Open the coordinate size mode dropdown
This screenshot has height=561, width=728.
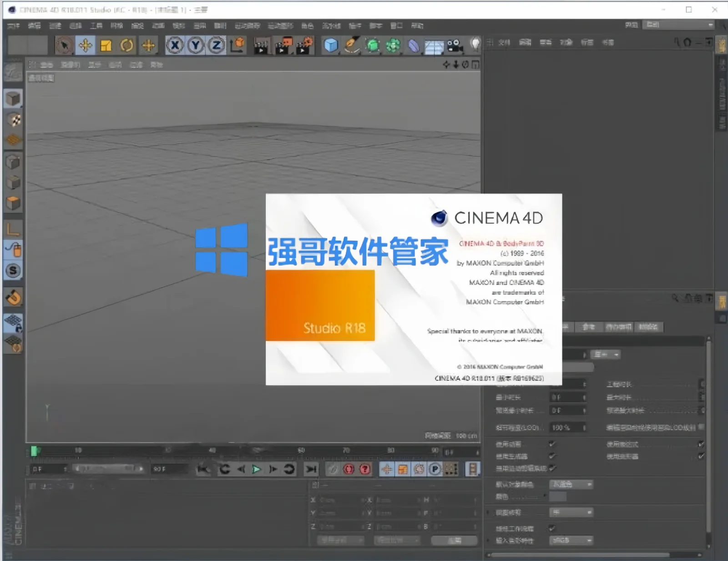tap(396, 541)
